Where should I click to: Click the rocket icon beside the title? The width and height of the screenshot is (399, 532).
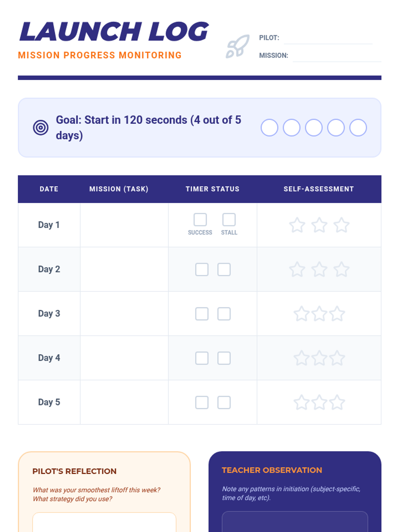237,47
